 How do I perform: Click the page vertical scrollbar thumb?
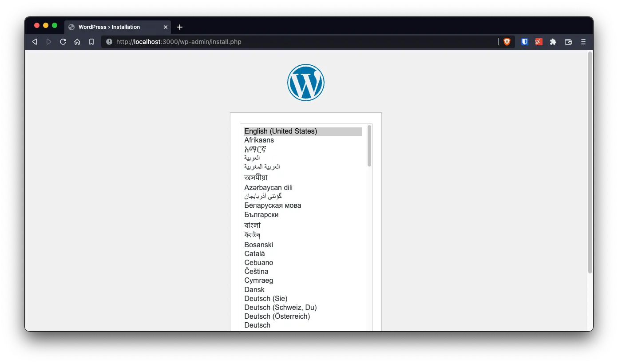[x=590, y=162]
